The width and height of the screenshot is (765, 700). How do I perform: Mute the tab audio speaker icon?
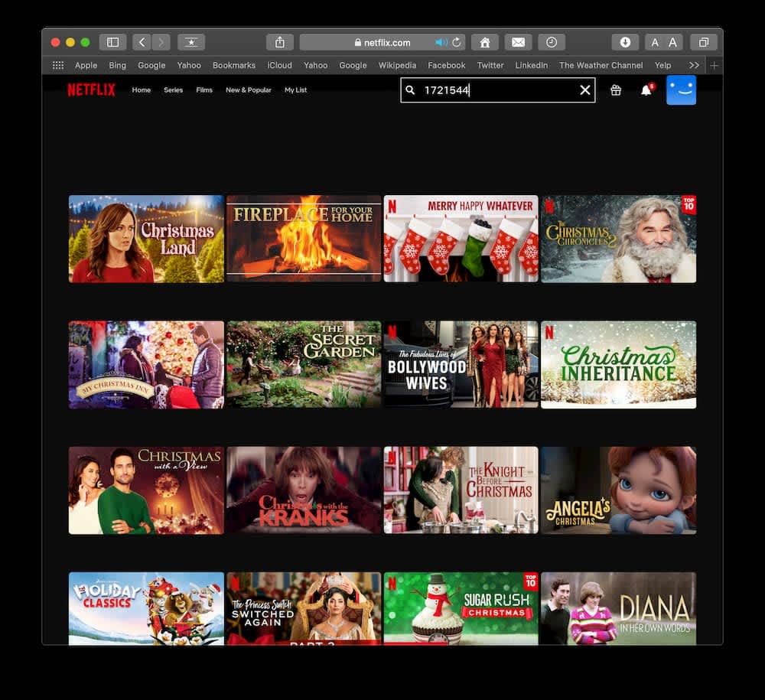coord(441,42)
